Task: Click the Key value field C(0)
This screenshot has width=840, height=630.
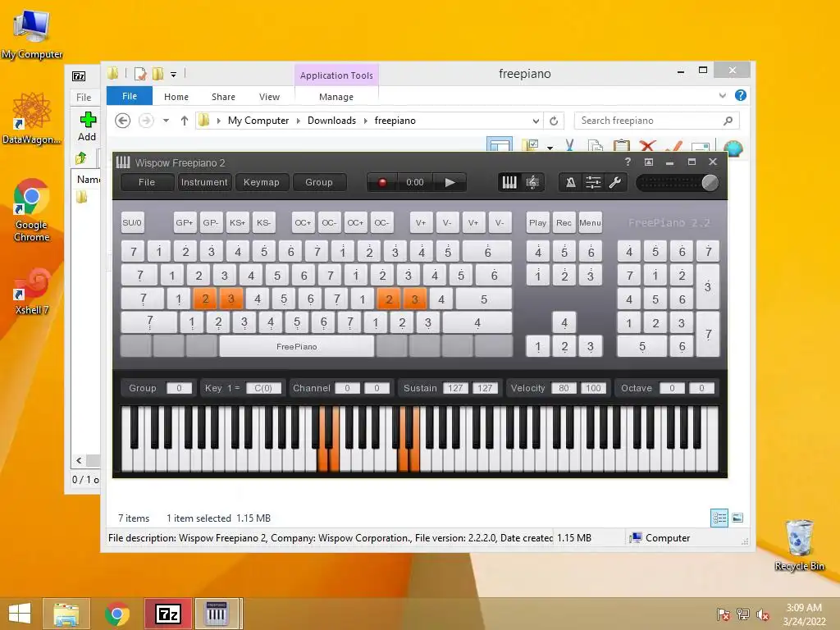Action: pos(263,388)
